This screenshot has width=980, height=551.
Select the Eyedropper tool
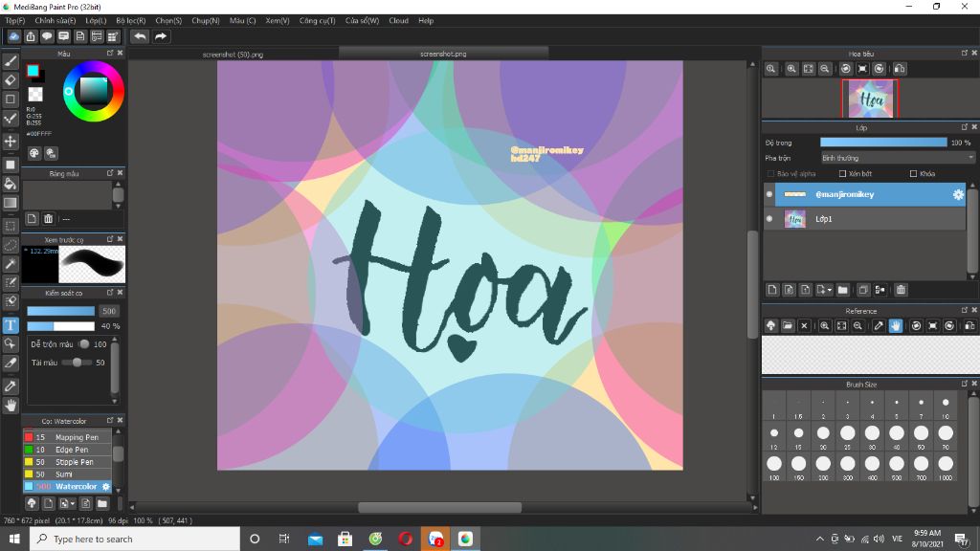point(10,386)
